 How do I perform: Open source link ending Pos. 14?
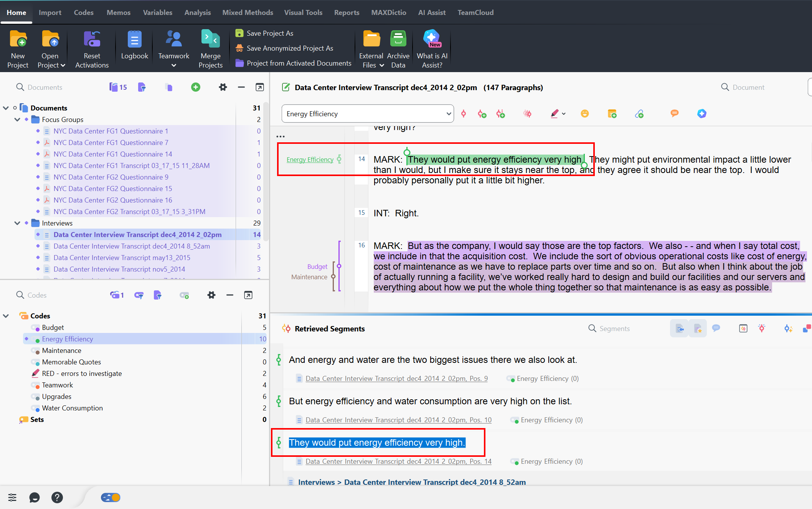[x=398, y=461]
